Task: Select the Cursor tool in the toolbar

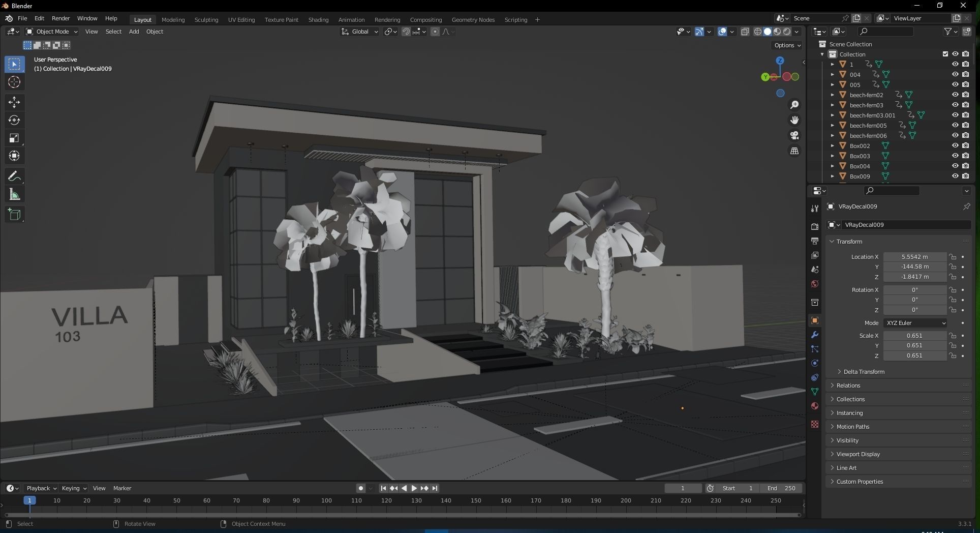Action: point(14,82)
